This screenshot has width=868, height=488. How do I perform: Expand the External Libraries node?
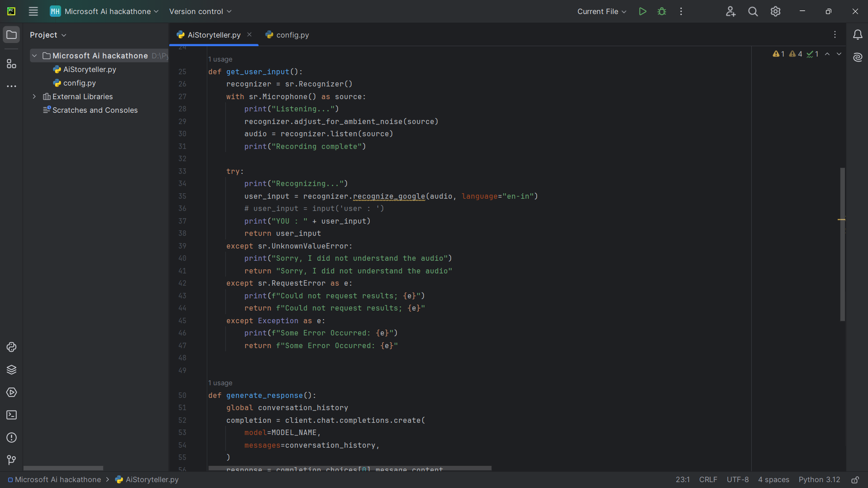coord(34,96)
